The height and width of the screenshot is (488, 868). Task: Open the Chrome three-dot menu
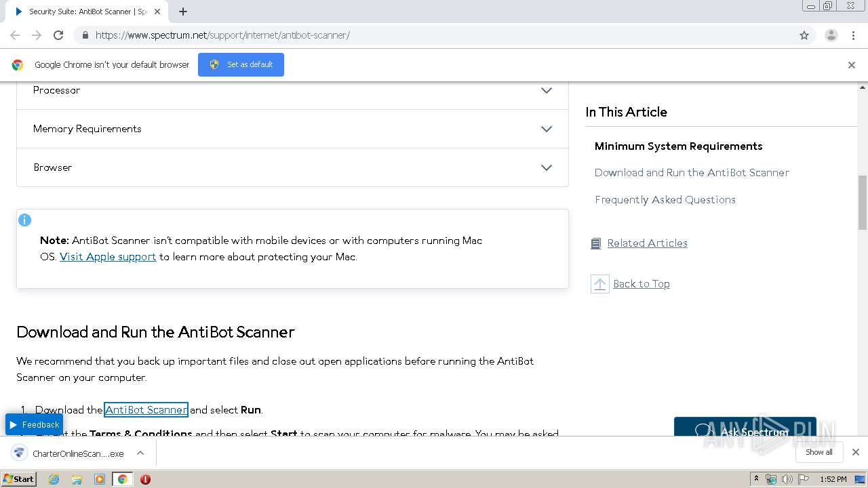(853, 35)
